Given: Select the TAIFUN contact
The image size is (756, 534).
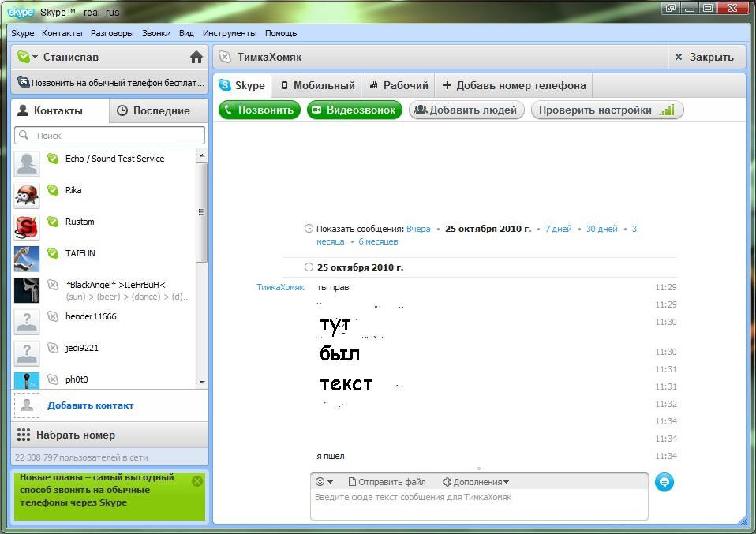Looking at the screenshot, I should [105, 259].
